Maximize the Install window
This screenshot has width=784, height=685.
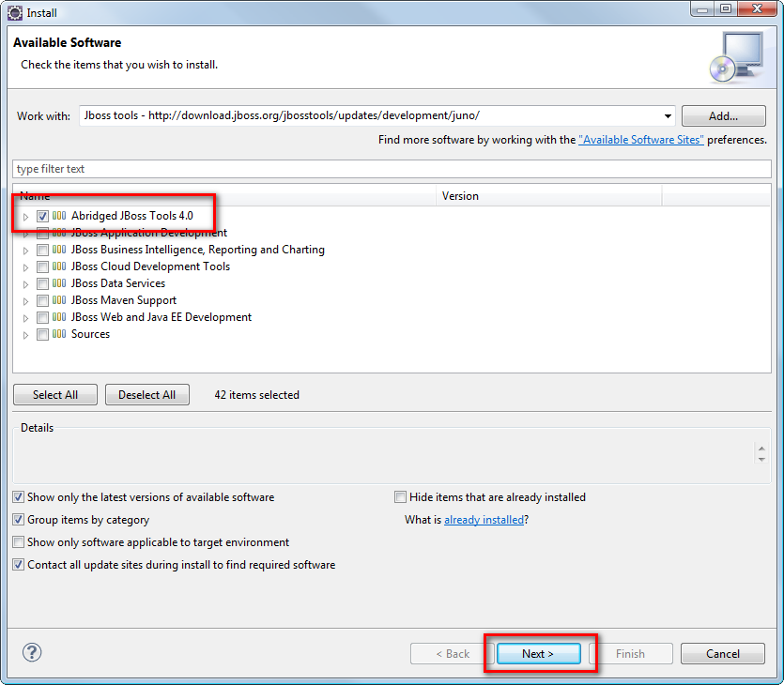click(x=726, y=9)
